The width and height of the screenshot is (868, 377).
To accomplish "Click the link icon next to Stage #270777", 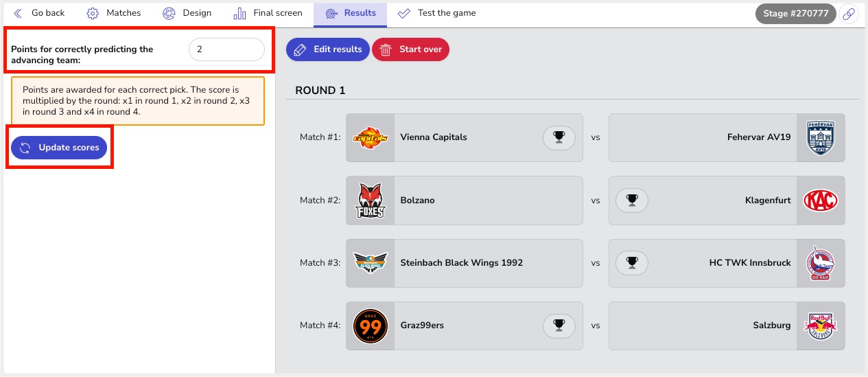I will click(849, 14).
